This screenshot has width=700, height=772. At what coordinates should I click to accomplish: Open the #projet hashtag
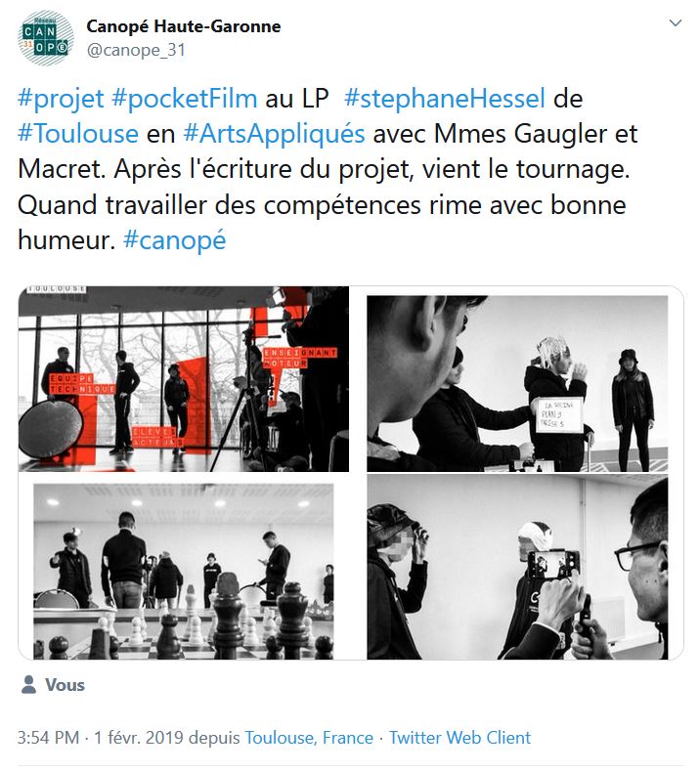[x=61, y=98]
